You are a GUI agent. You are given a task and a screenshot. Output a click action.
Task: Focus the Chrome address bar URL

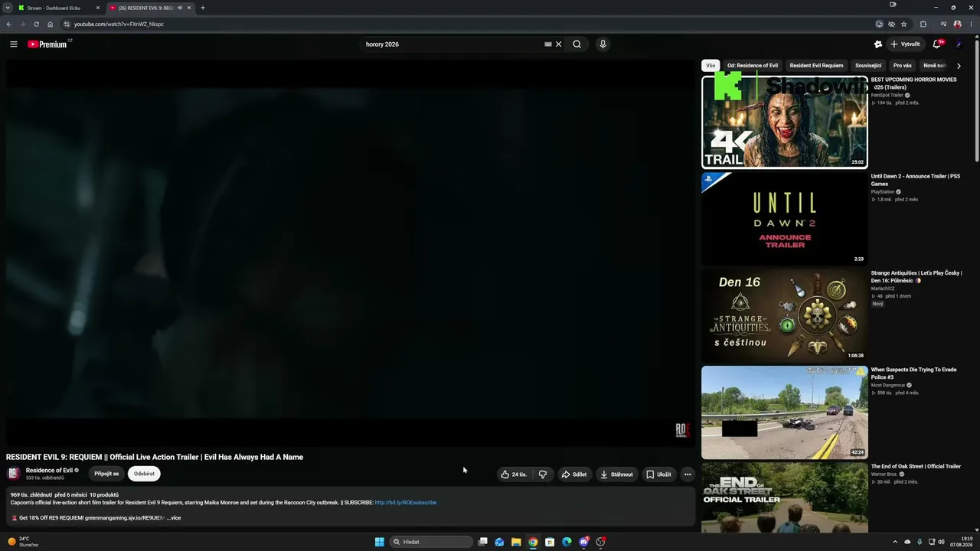tap(119, 24)
